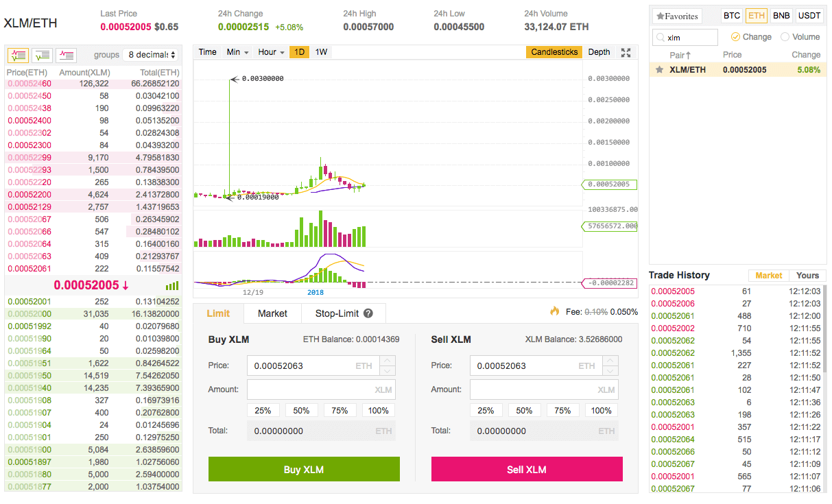Toggle the Candlesticks chart display
The image size is (832, 504).
pos(554,51)
